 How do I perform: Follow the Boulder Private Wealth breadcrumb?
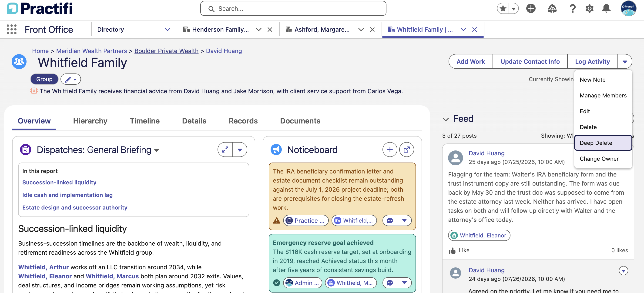click(x=166, y=51)
